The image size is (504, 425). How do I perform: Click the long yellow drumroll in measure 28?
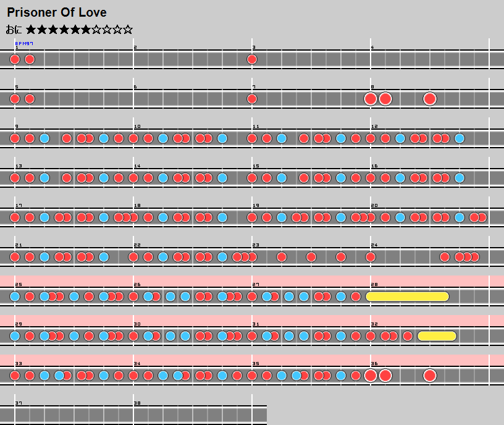tap(407, 297)
